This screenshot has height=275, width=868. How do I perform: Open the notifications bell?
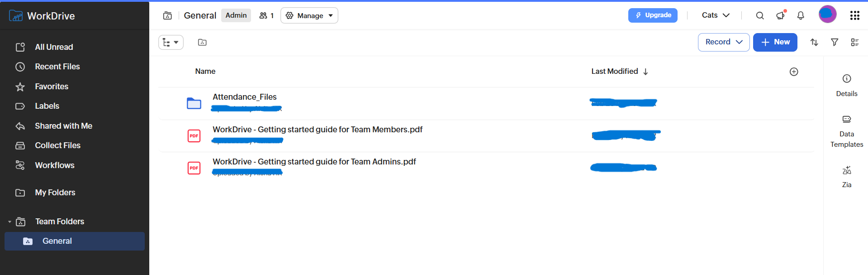click(x=801, y=15)
